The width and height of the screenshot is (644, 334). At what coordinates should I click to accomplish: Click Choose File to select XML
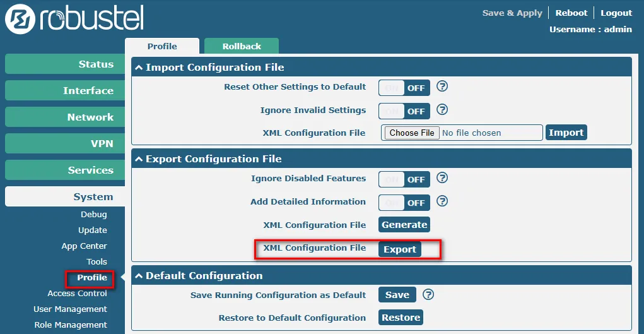click(x=412, y=133)
